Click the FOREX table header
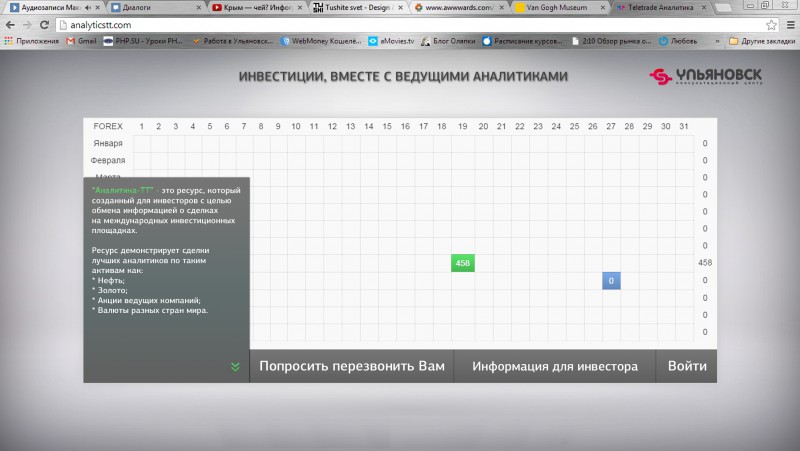Screen dimensions: 800x451 [x=108, y=126]
